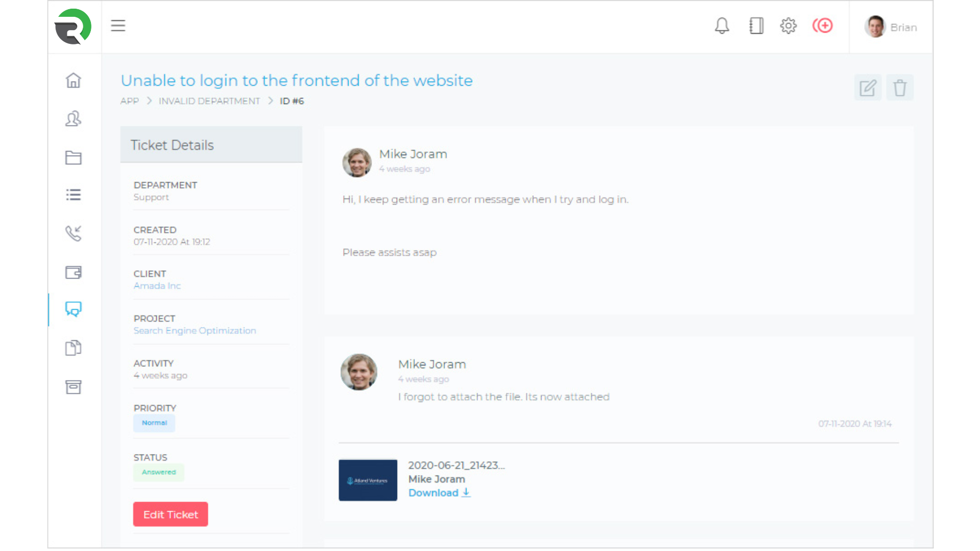
Task: Open the documents sidebar icon
Action: [x=73, y=348]
